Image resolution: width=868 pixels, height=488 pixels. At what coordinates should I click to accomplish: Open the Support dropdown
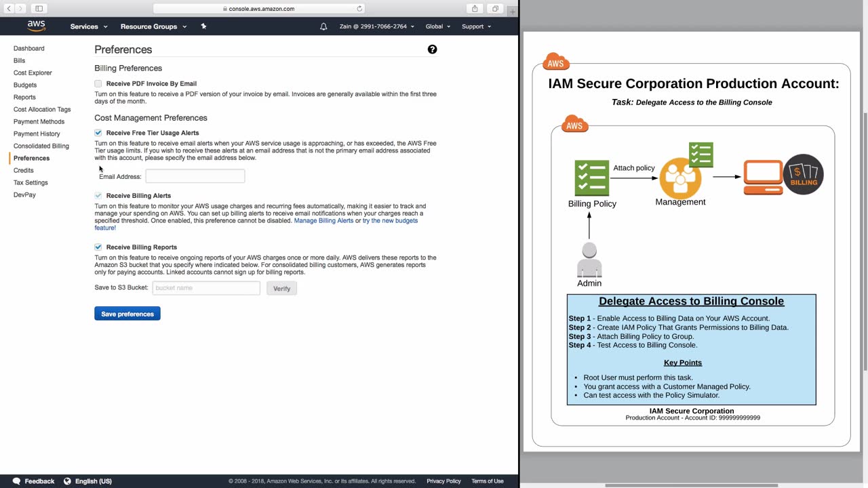(476, 26)
